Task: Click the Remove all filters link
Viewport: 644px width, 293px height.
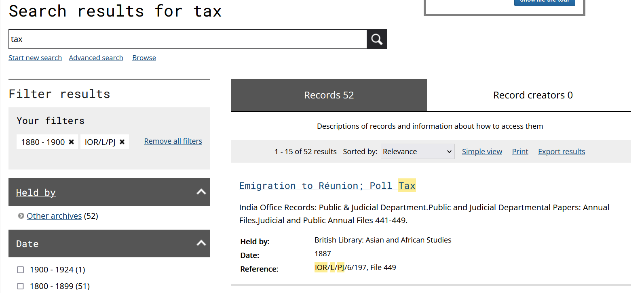Action: click(x=173, y=141)
